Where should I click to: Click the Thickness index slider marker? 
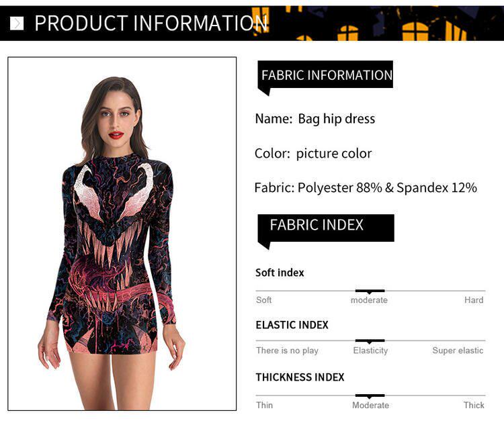(370, 396)
